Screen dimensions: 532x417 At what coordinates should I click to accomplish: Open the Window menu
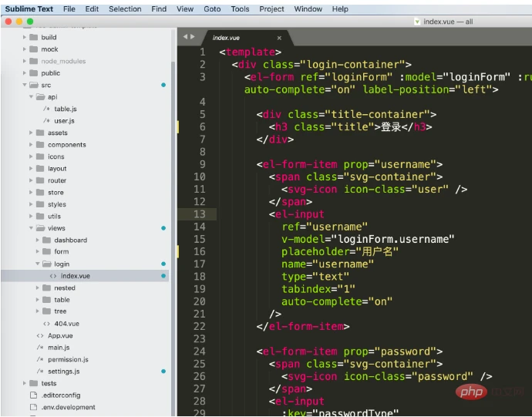tap(308, 9)
